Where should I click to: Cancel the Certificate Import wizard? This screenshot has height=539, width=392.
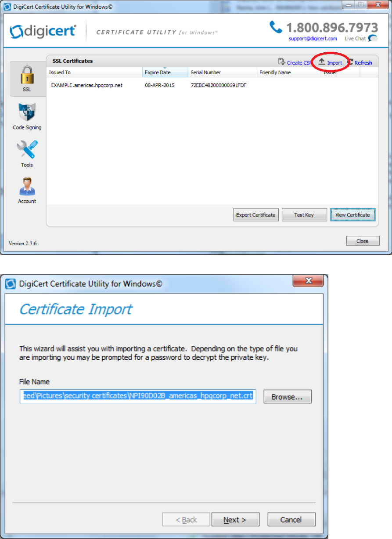pos(291,520)
